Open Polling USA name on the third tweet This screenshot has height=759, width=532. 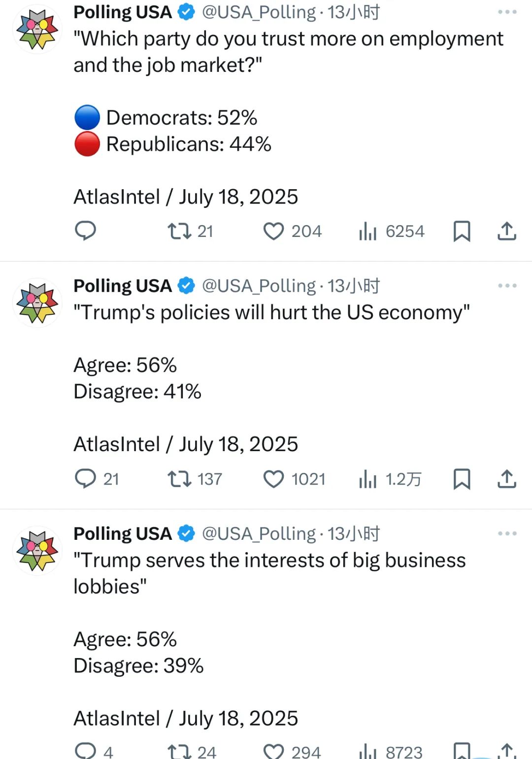click(123, 533)
